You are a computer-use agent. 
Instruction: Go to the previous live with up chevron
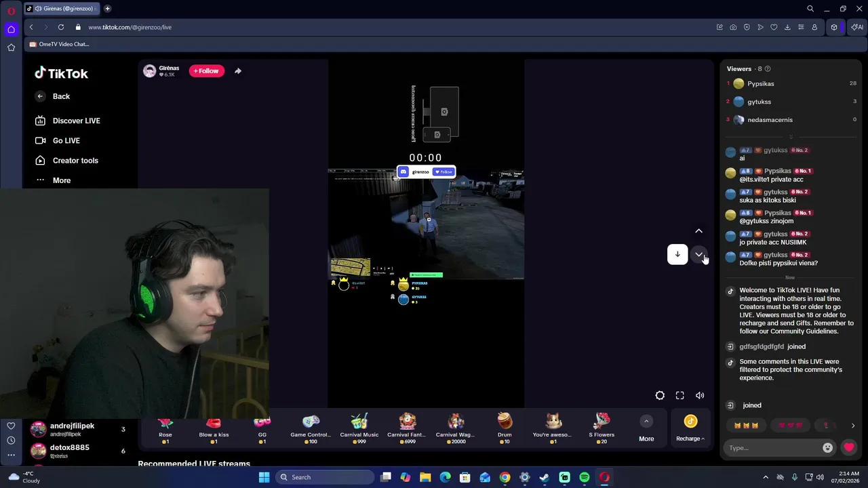(x=698, y=231)
